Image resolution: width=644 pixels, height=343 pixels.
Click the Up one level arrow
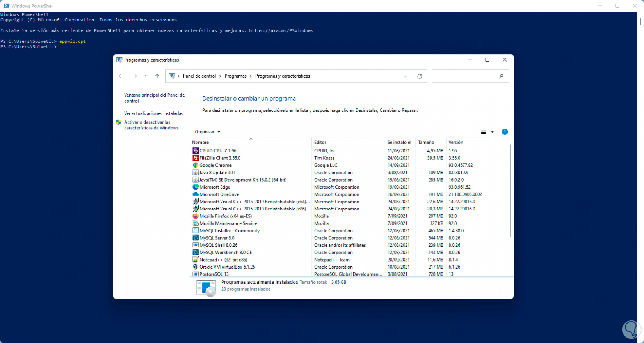click(x=157, y=76)
